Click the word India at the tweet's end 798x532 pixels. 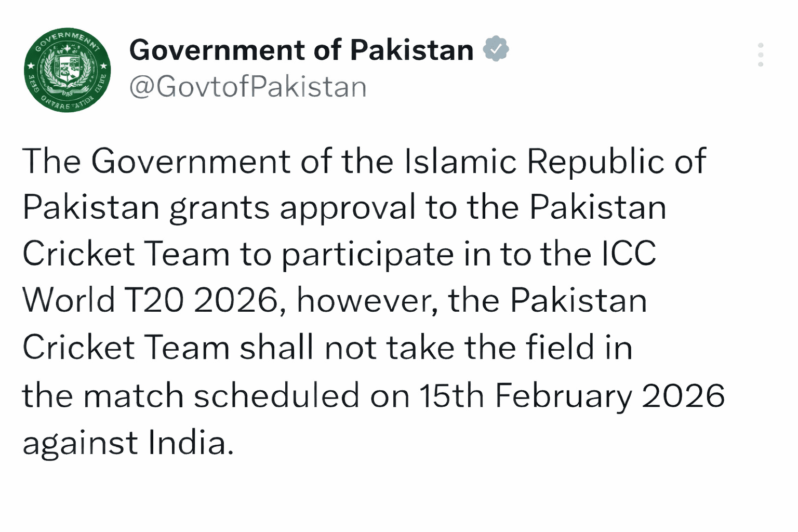pos(190,442)
